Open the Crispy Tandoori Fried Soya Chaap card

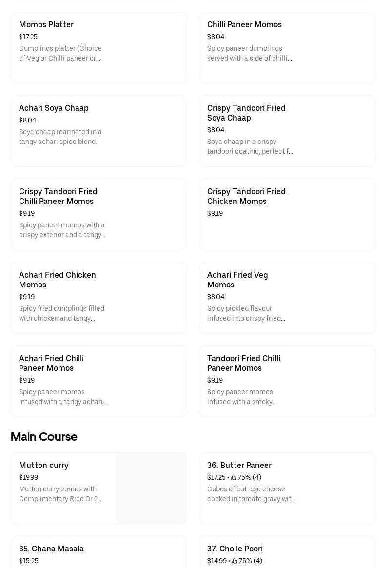coord(287,131)
